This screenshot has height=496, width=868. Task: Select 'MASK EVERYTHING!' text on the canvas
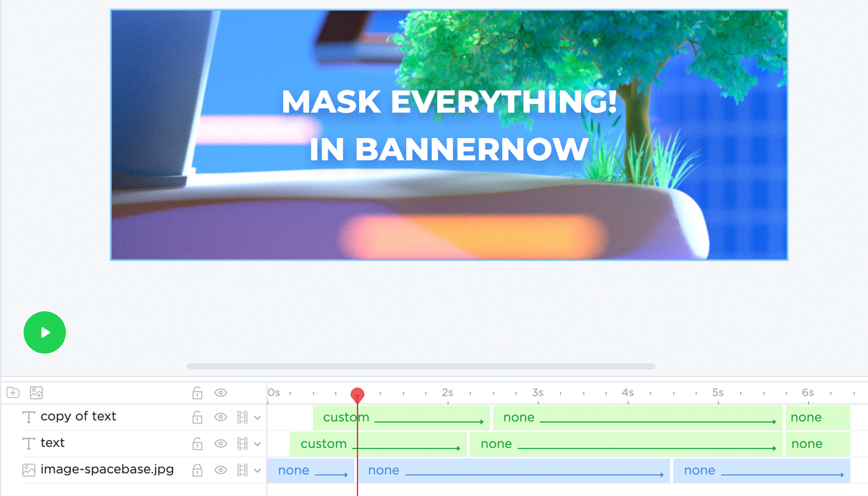point(449,102)
